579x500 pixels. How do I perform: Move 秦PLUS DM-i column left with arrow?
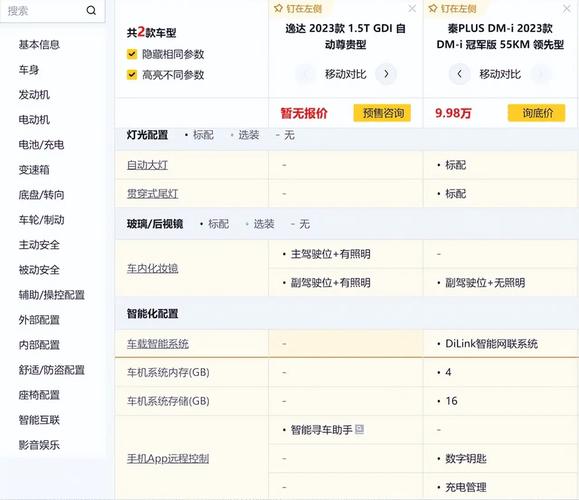(x=459, y=74)
